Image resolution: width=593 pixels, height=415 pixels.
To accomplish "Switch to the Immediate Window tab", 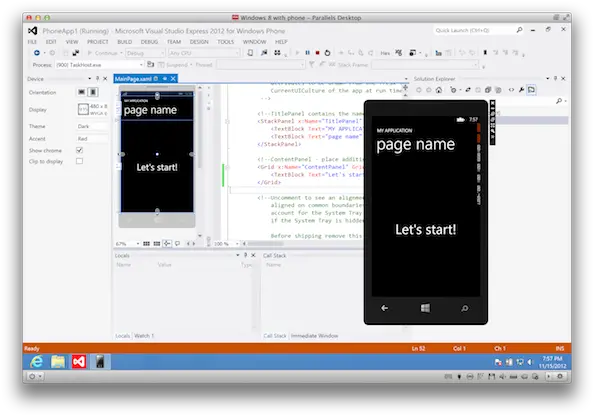I will pyautogui.click(x=314, y=336).
